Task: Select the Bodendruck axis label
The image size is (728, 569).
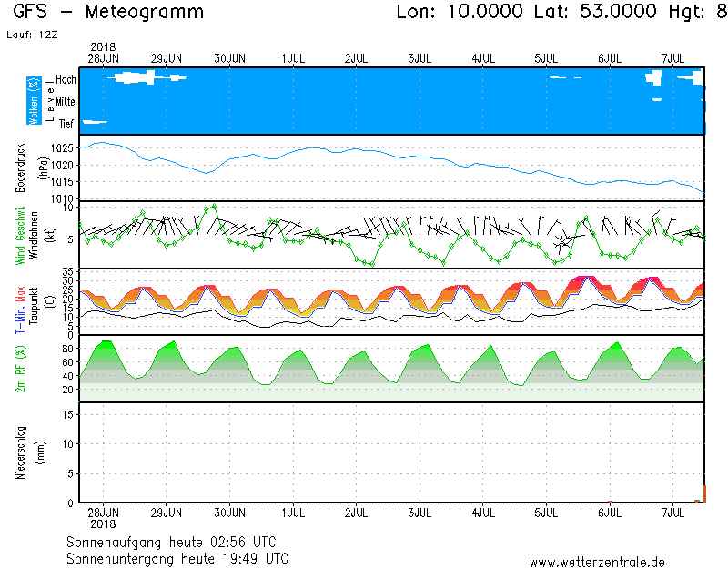Action: pos(20,168)
